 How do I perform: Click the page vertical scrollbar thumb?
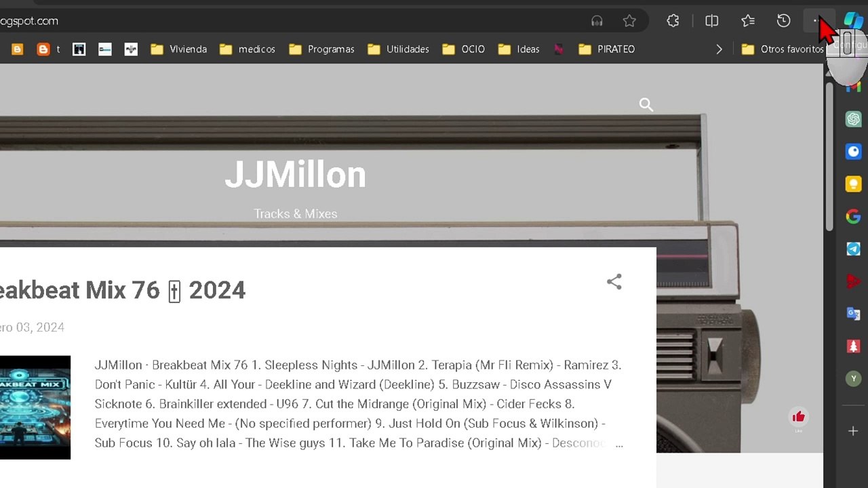829,157
